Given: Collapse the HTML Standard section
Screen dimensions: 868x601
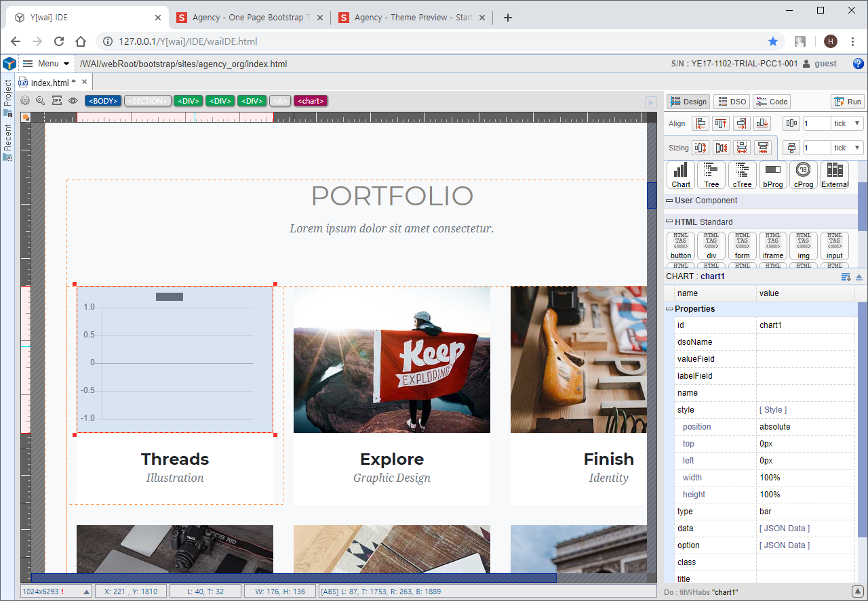Looking at the screenshot, I should 669,222.
